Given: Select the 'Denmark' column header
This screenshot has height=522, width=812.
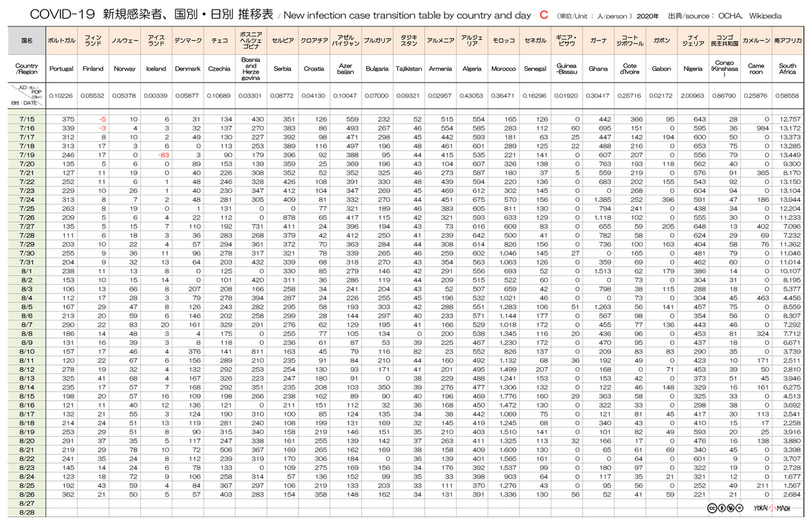Looking at the screenshot, I should click(x=187, y=68).
